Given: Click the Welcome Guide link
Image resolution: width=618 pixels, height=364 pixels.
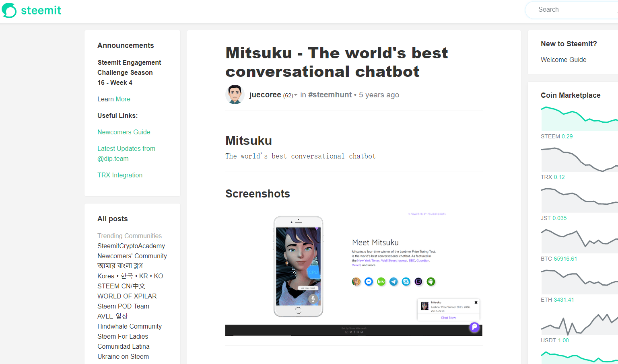Looking at the screenshot, I should click(x=563, y=60).
